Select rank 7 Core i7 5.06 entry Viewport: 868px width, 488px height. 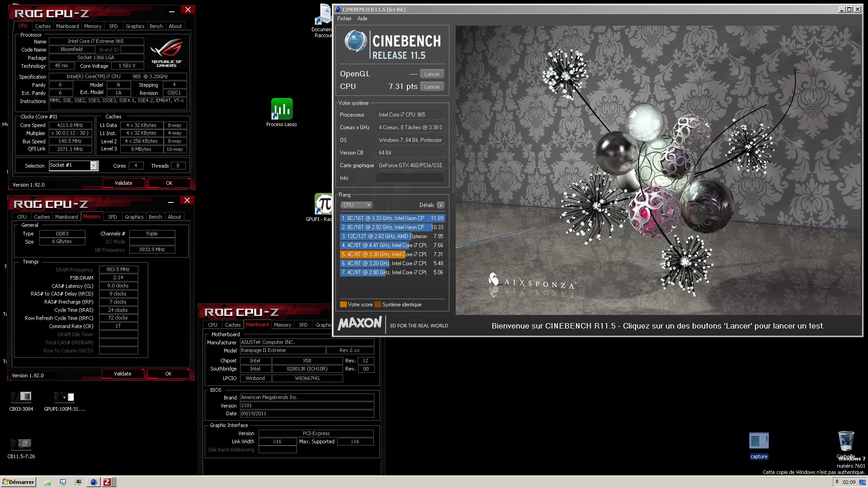point(392,272)
